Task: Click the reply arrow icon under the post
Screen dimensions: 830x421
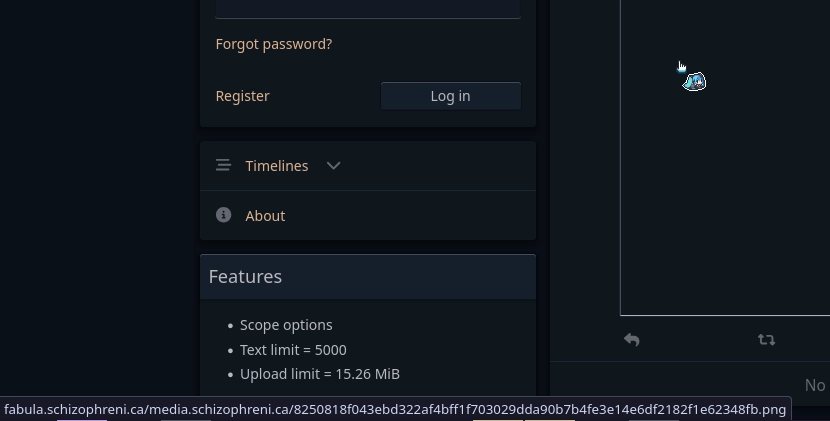Action: [632, 340]
